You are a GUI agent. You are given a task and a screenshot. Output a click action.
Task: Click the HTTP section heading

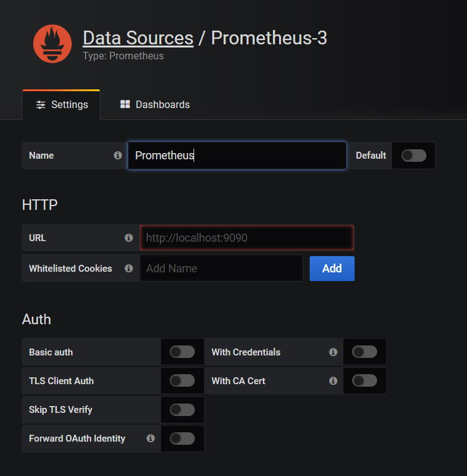pos(40,205)
